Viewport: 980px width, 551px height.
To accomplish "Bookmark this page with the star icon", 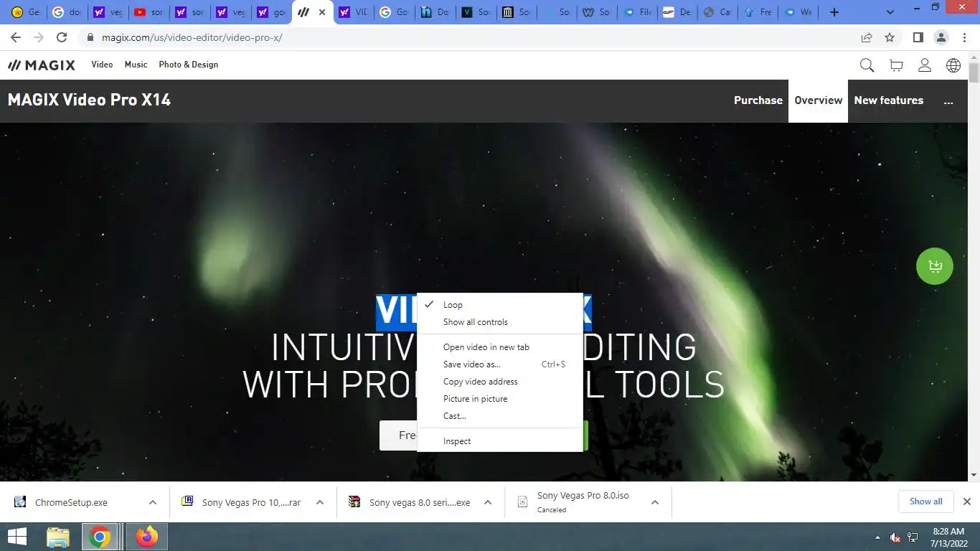I will click(x=890, y=37).
